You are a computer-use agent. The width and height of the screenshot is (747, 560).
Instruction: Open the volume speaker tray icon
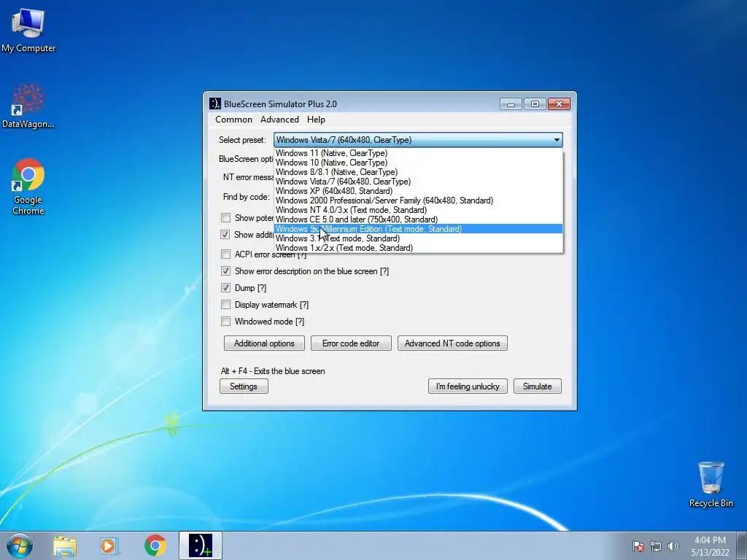click(673, 546)
